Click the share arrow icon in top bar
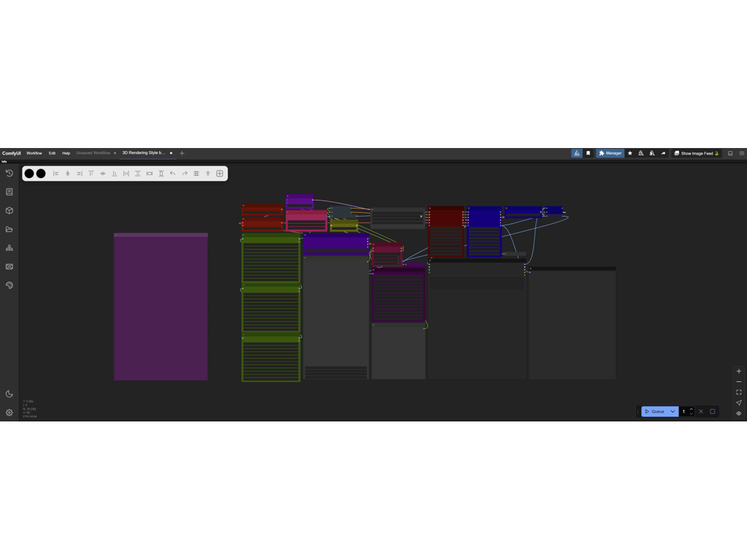 coord(663,153)
